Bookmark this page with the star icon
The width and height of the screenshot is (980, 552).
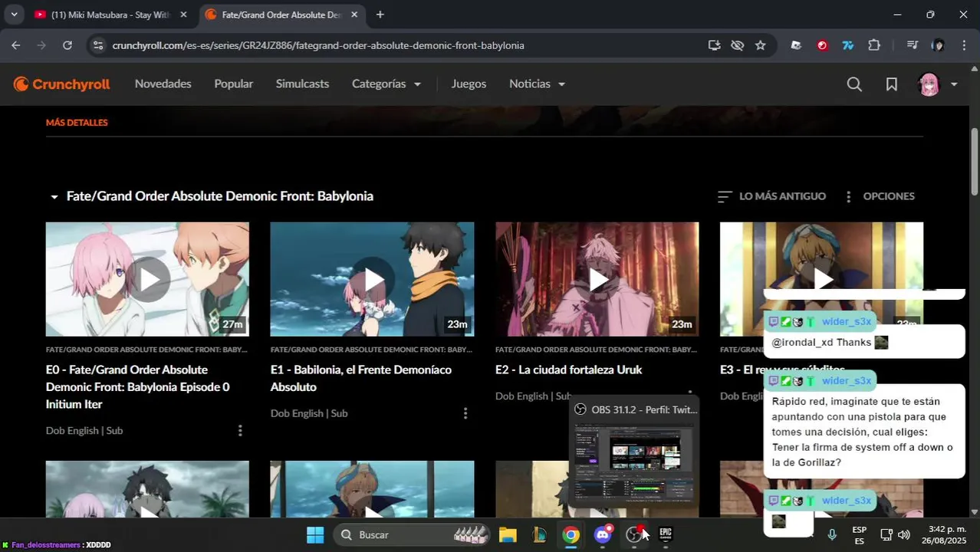761,45
